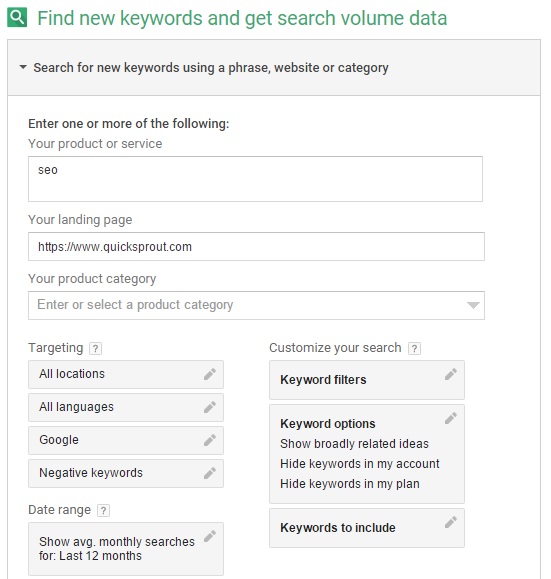This screenshot has width=551, height=579.
Task: Collapse Search for new keywords section
Action: click(23, 67)
